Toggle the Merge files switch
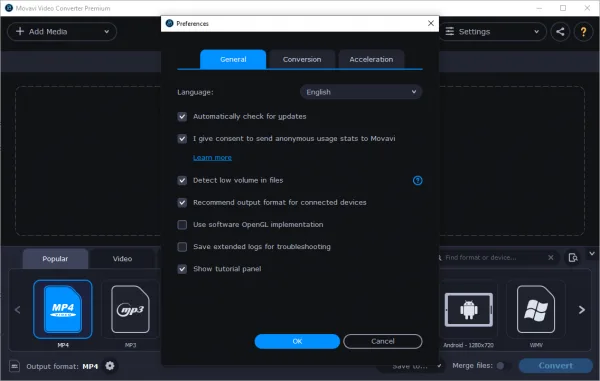Image resolution: width=600 pixels, height=381 pixels. coord(504,366)
